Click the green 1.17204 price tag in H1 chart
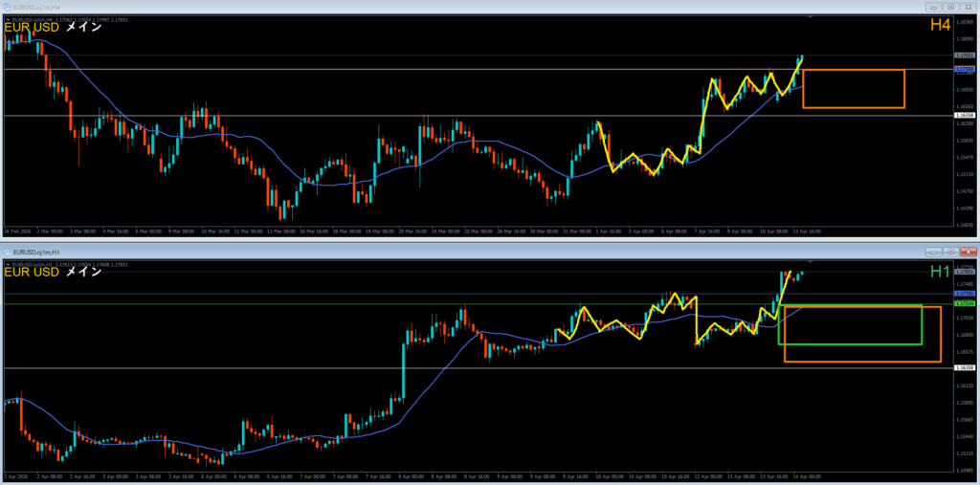This screenshot has height=485, width=980. click(965, 304)
